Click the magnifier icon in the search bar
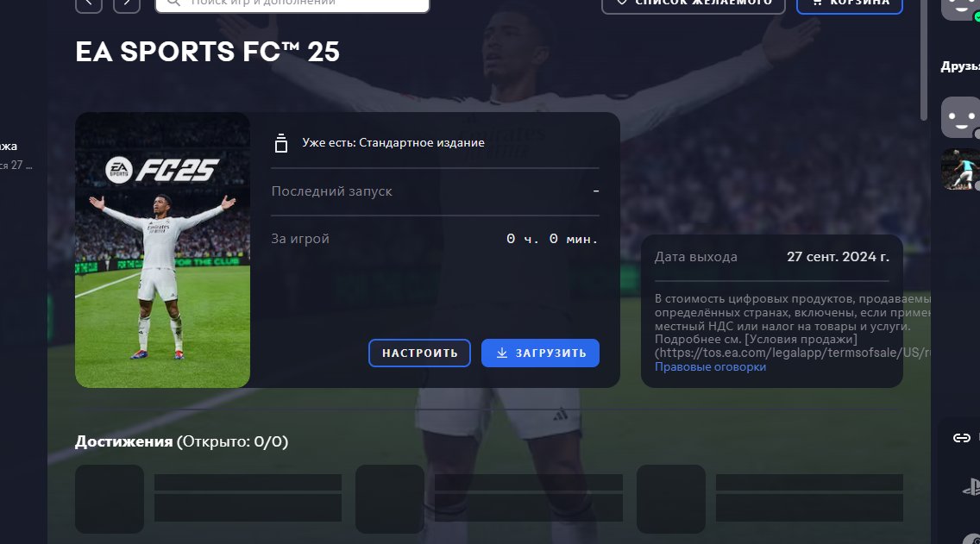 (173, 3)
